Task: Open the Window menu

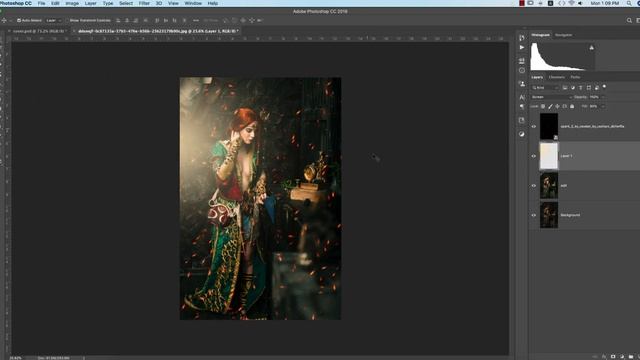Action: 193,3
